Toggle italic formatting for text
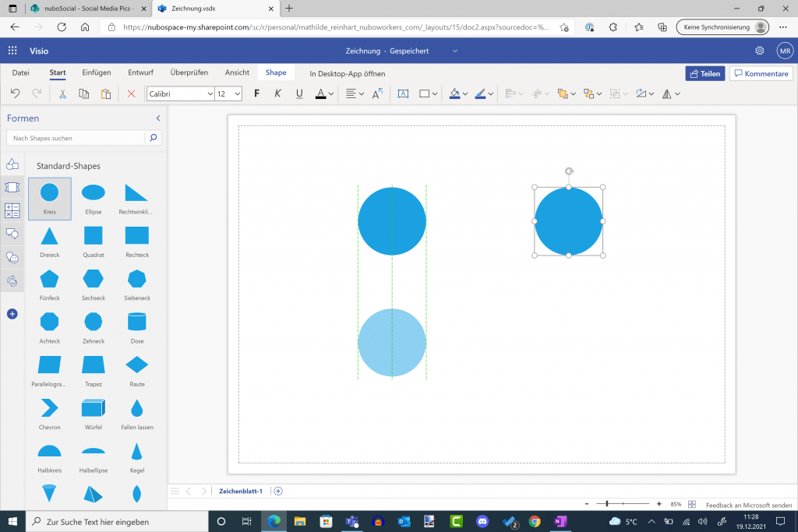The width and height of the screenshot is (798, 532). point(277,93)
